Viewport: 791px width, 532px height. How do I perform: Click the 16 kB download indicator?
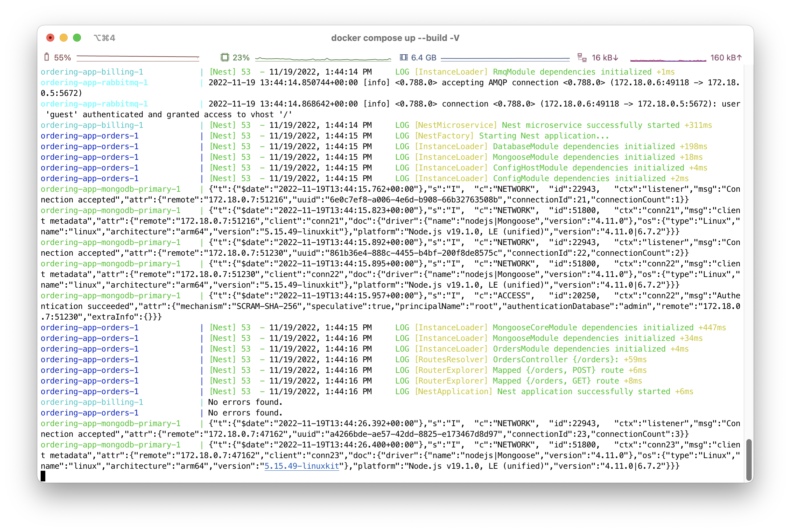[x=605, y=58]
